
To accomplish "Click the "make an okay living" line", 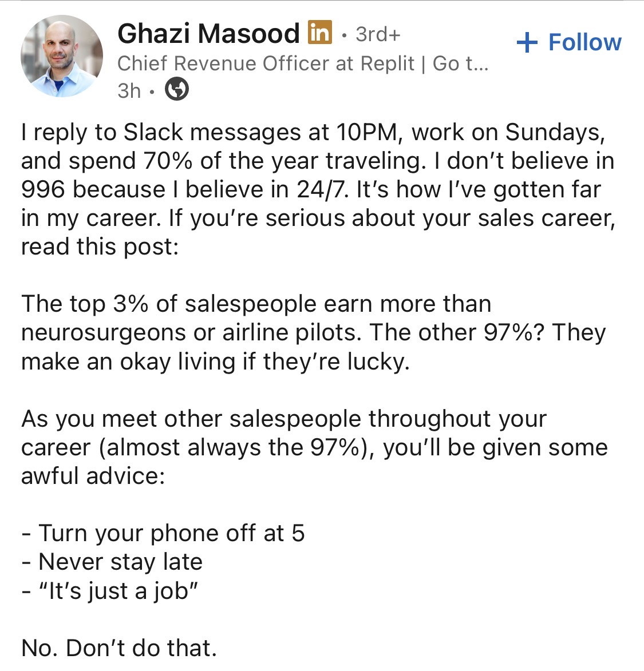I will click(x=215, y=362).
